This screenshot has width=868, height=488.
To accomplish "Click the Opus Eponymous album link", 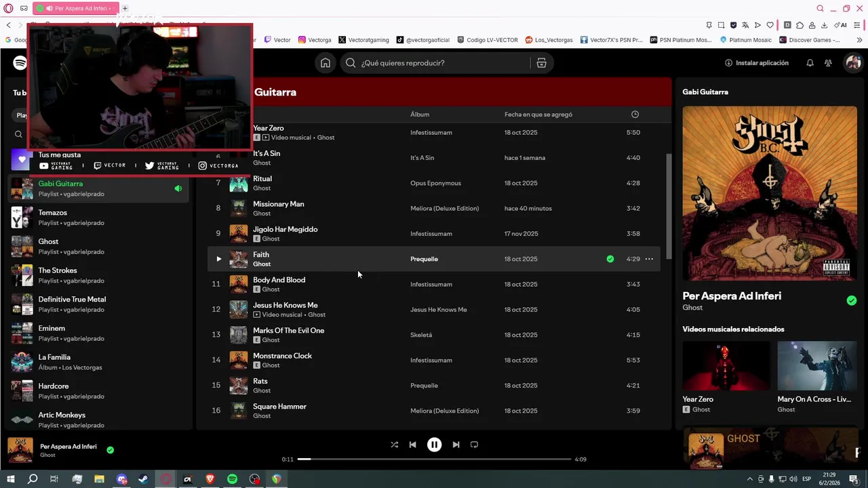I will click(x=435, y=183).
